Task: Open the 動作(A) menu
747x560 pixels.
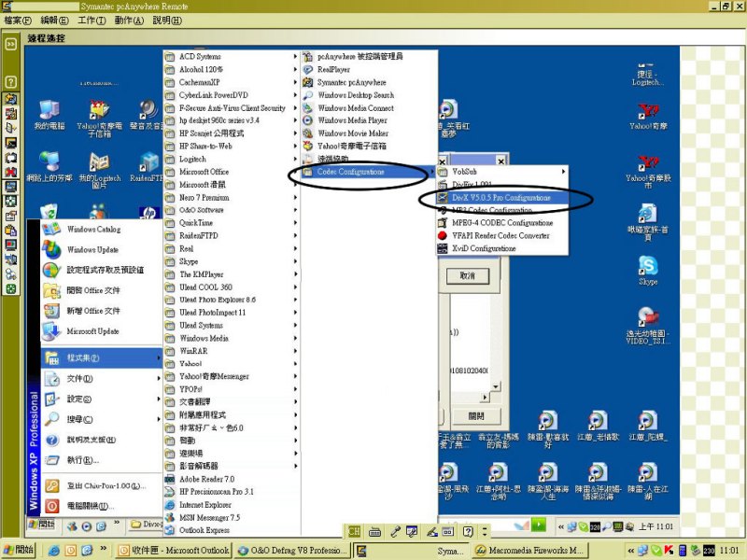Action: [129, 21]
